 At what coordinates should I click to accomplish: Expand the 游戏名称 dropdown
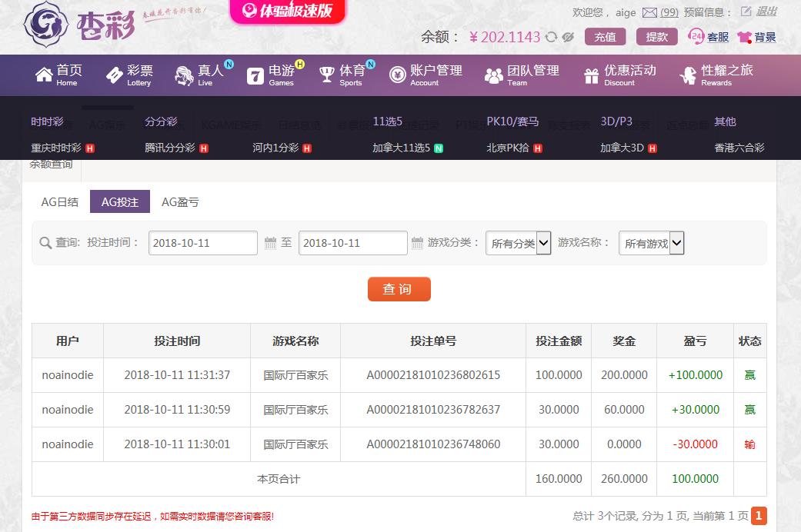[651, 243]
